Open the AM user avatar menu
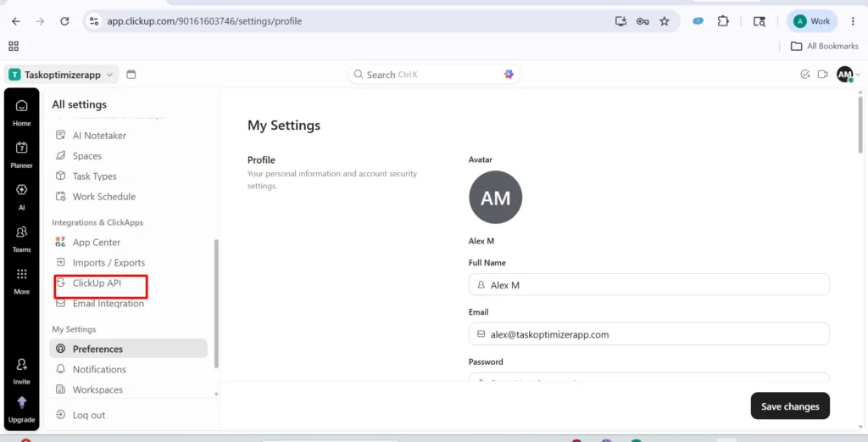This screenshot has width=868, height=442. coord(848,74)
